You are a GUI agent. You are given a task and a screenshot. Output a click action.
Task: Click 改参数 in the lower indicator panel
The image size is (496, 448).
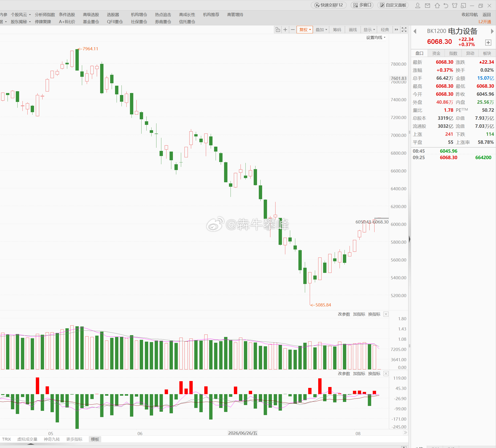coord(344,373)
